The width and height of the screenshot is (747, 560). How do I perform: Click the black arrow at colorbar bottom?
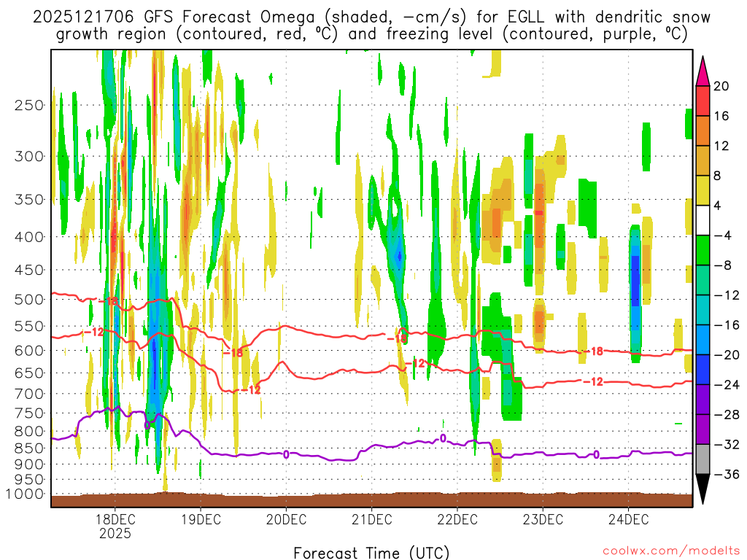tap(703, 489)
